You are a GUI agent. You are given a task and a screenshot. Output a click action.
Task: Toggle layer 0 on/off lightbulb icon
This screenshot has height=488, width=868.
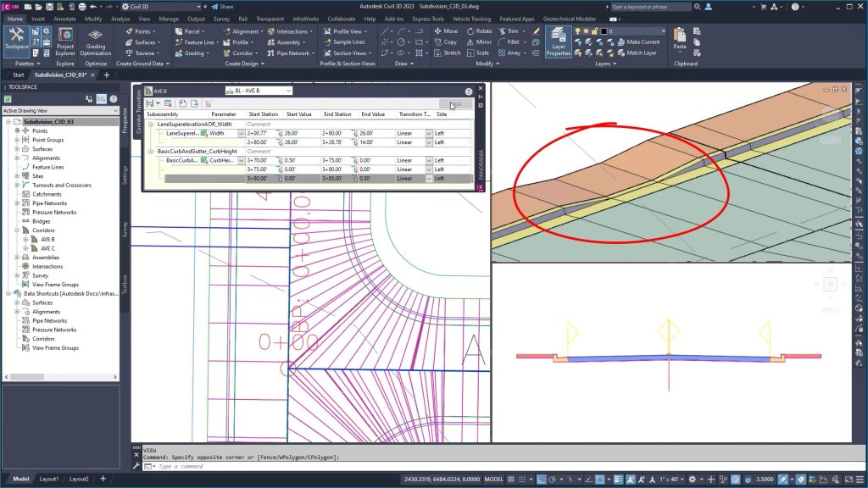coord(578,31)
